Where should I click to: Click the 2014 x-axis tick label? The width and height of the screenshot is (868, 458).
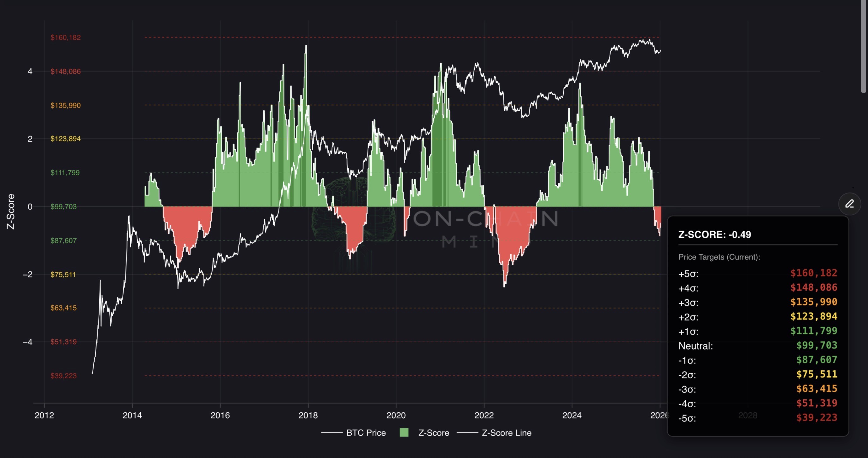pyautogui.click(x=132, y=415)
